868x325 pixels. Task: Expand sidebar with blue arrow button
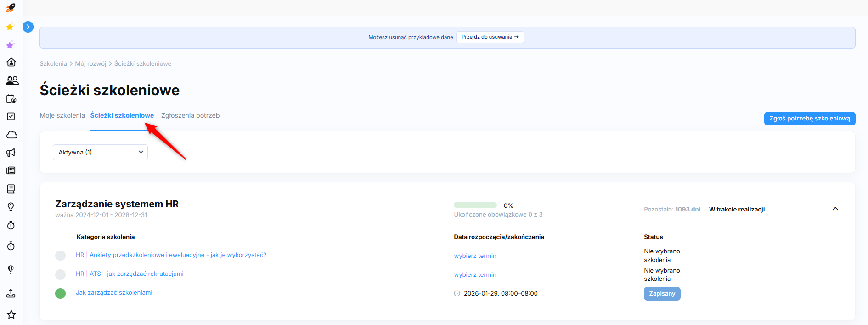pyautogui.click(x=28, y=27)
